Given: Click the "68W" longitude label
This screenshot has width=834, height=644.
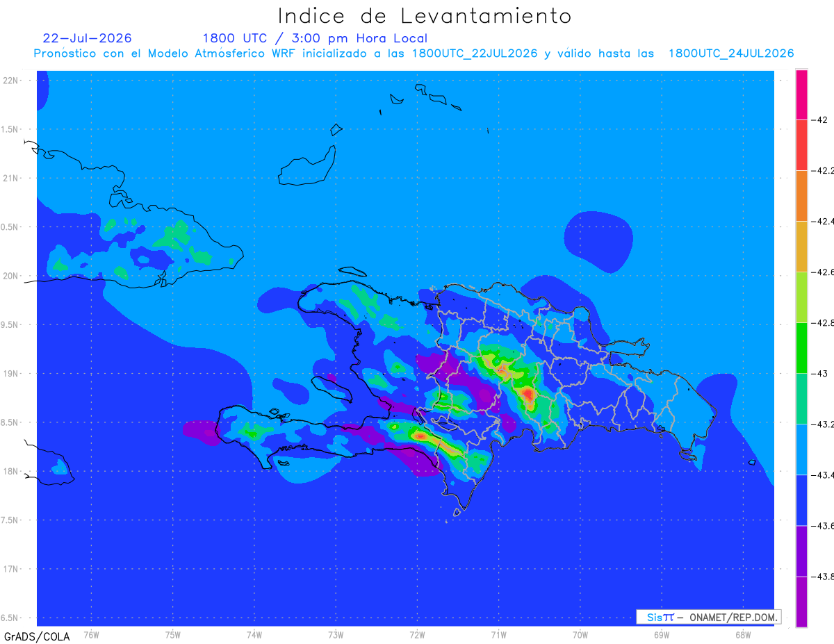Looking at the screenshot, I should 742,635.
